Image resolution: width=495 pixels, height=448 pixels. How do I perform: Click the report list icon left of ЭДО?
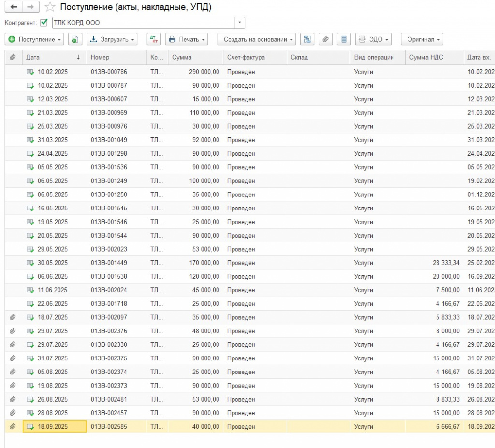pyautogui.click(x=343, y=39)
